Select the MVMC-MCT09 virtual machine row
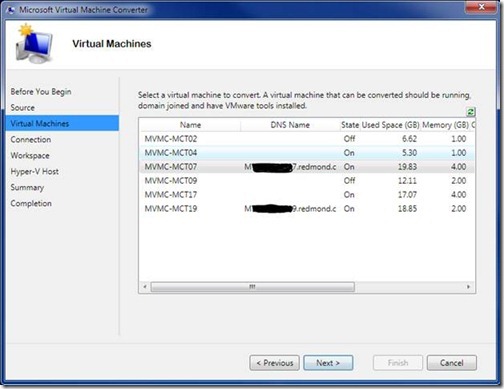Screen dimensions: 504x389 coord(307,181)
